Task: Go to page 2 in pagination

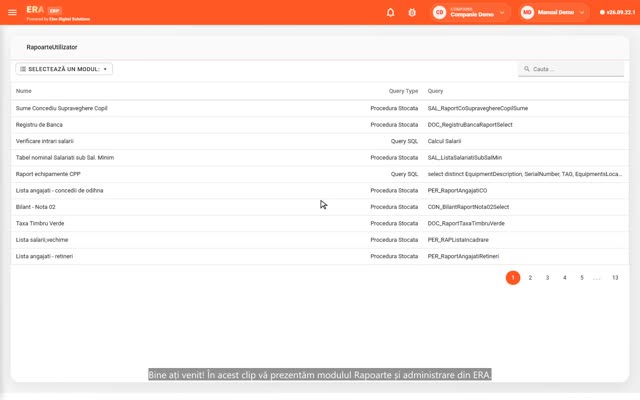Action: 530,278
